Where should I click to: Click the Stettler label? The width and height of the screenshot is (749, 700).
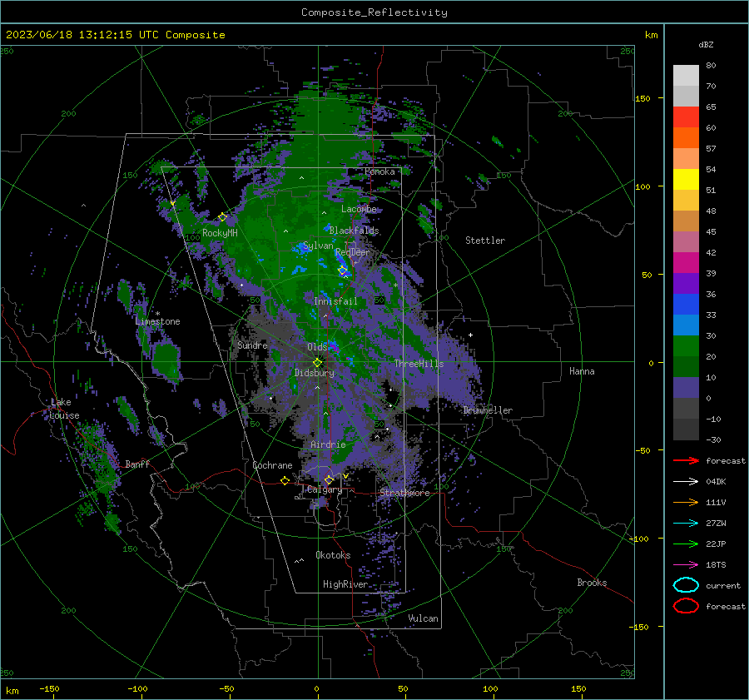[485, 241]
